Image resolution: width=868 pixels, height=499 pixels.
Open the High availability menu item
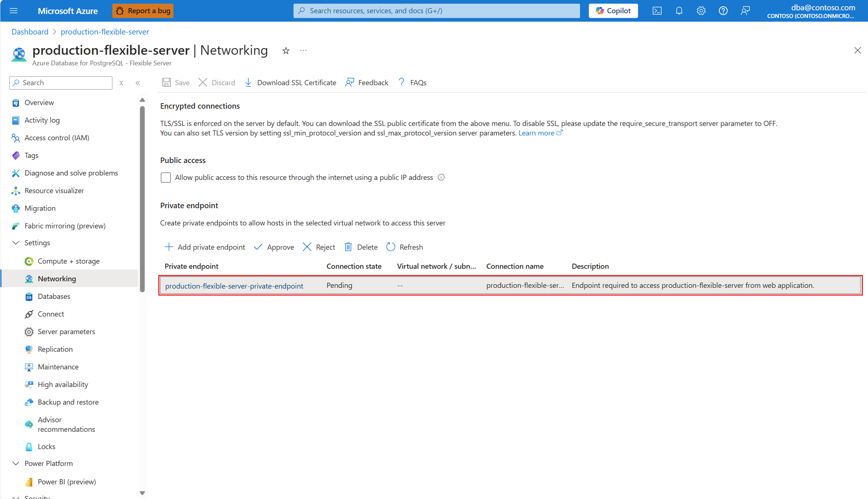pos(63,384)
